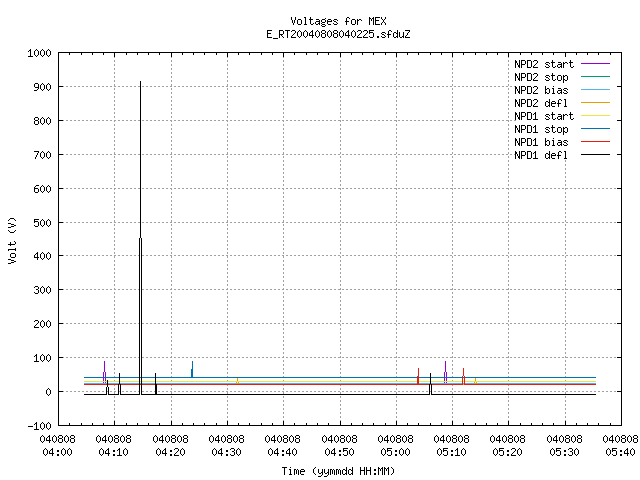Click the red NPD1 bias legend line sample
Image resolution: width=640 pixels, height=480 pixels.
[596, 142]
